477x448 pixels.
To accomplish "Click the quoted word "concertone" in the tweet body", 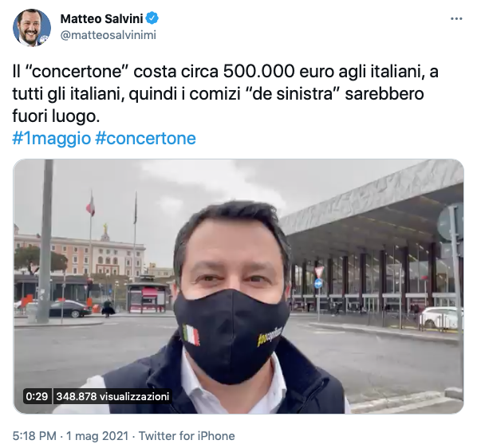I will coord(77,72).
